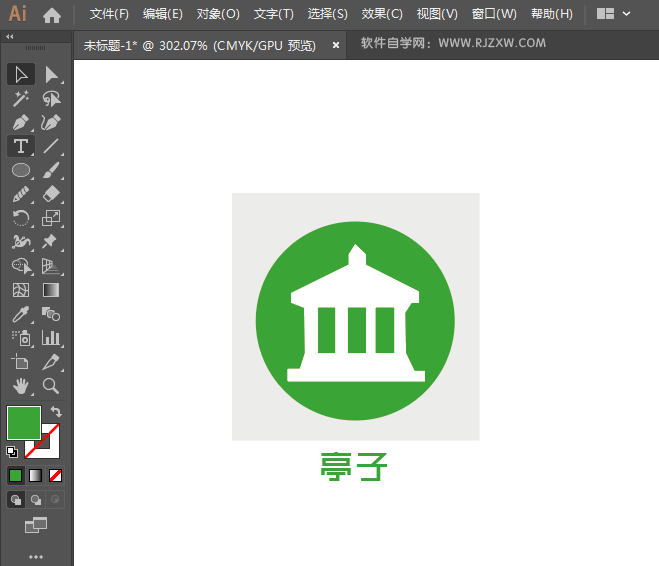Select the Eraser tool
This screenshot has height=566, width=659.
[51, 194]
